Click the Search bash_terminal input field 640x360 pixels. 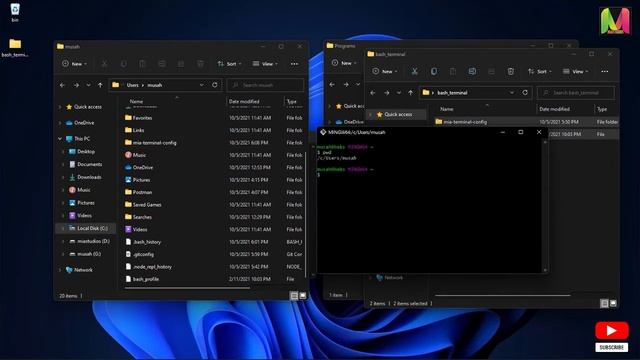click(576, 93)
